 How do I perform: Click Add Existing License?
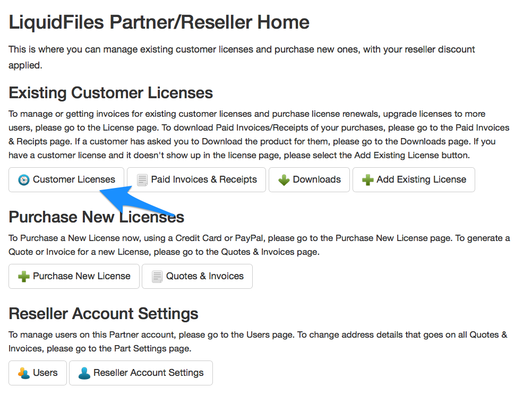[414, 179]
